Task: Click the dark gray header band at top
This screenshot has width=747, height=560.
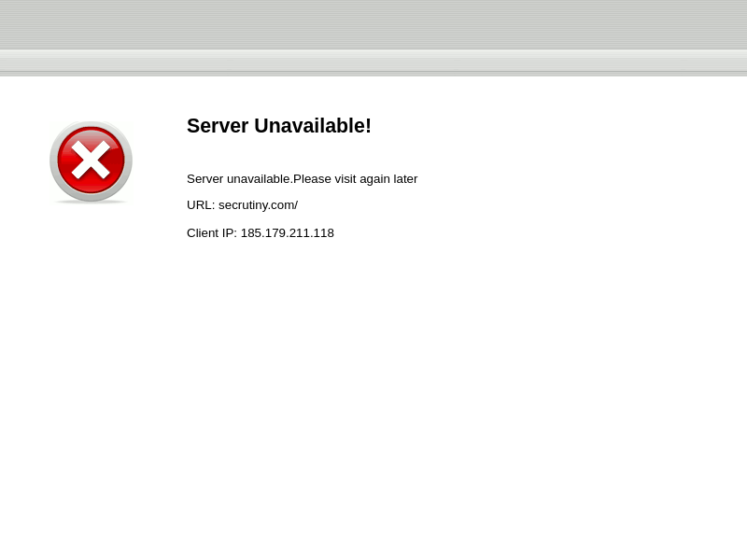Action: click(x=373, y=24)
